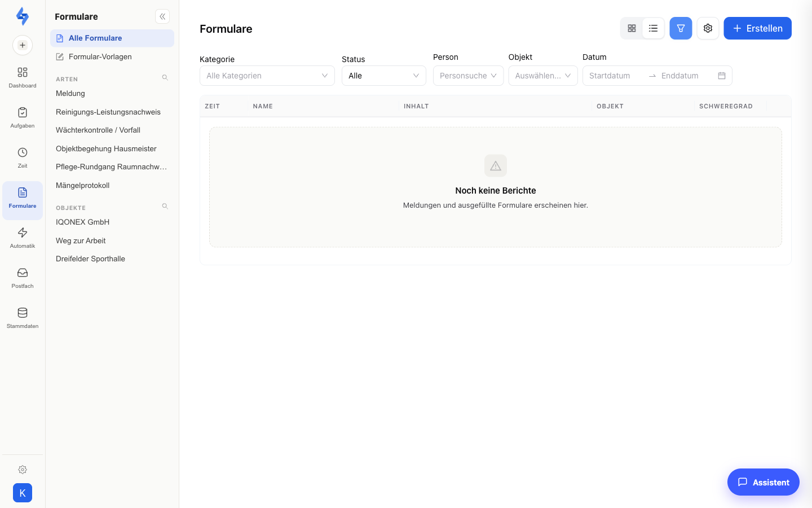Select Pflege-Rundgang Raumnachweis form type
Screen dimensions: 812x508
coord(112,167)
